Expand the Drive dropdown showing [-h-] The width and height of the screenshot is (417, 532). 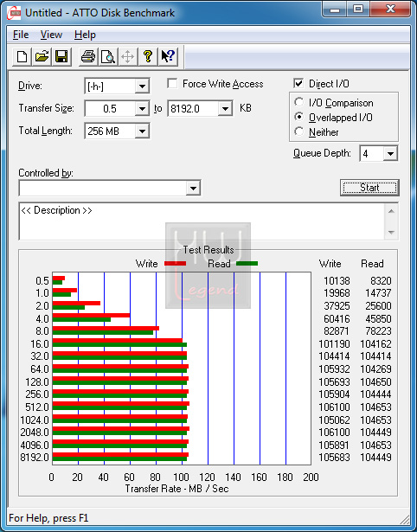click(142, 87)
